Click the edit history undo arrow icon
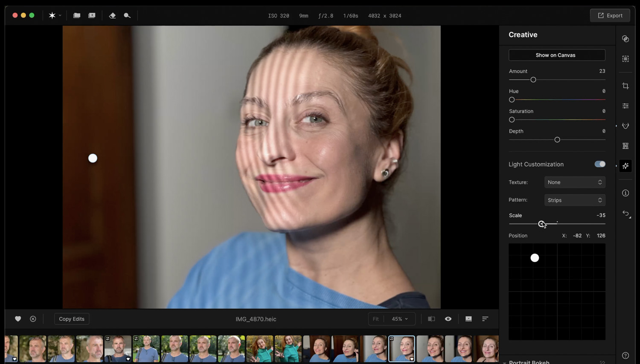Screen dimensions: 640x364 (x=625, y=213)
